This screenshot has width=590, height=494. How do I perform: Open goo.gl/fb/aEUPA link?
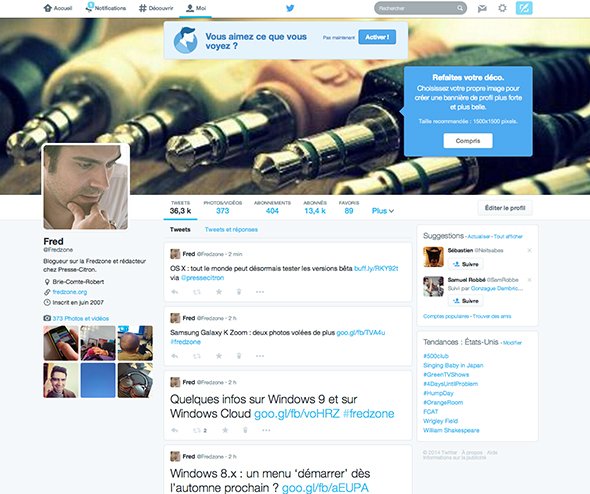(x=325, y=488)
